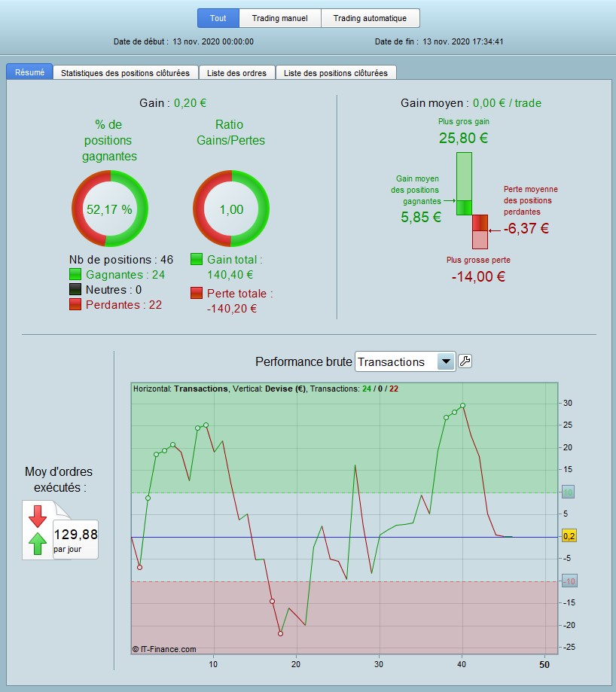Screen dimensions: 616x692
Task: Click the 'Gain moyen : 0,00 € / trade' text
Action: tap(471, 103)
